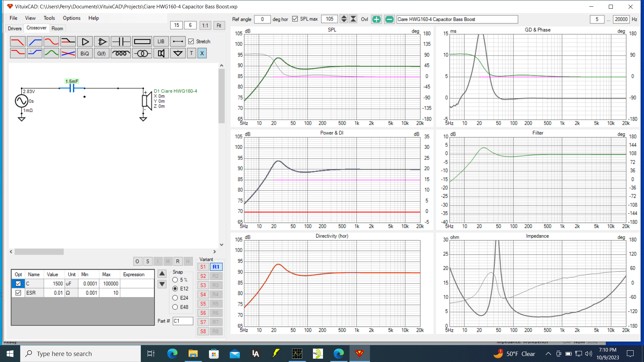Image resolution: width=644 pixels, height=362 pixels.
Task: Click the schematic vertical scrollbar thumb
Action: [221, 96]
